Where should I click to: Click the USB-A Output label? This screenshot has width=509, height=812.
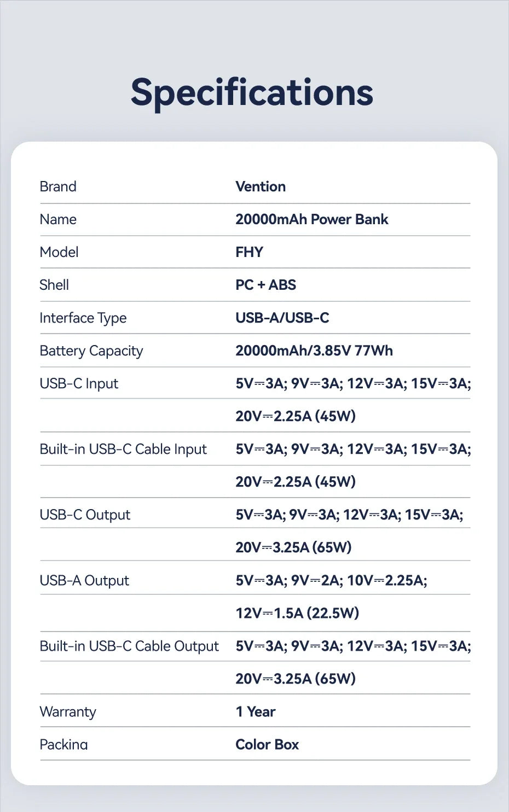(84, 580)
